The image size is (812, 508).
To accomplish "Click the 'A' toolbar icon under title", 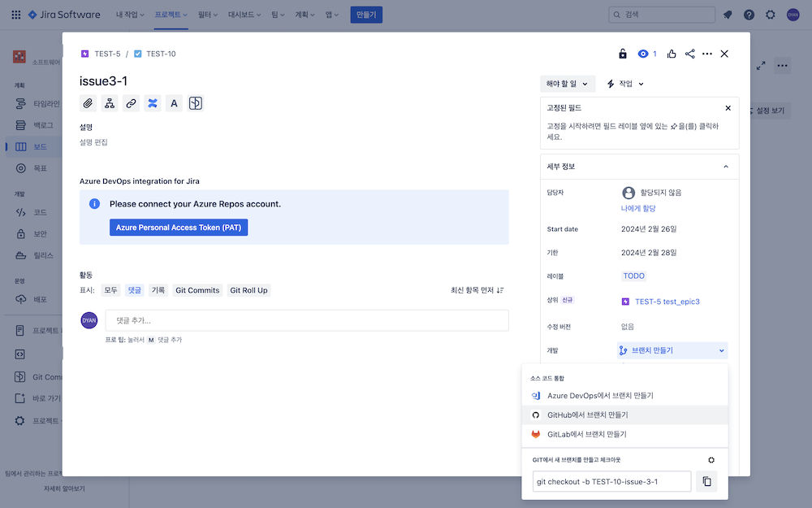I will pyautogui.click(x=174, y=103).
